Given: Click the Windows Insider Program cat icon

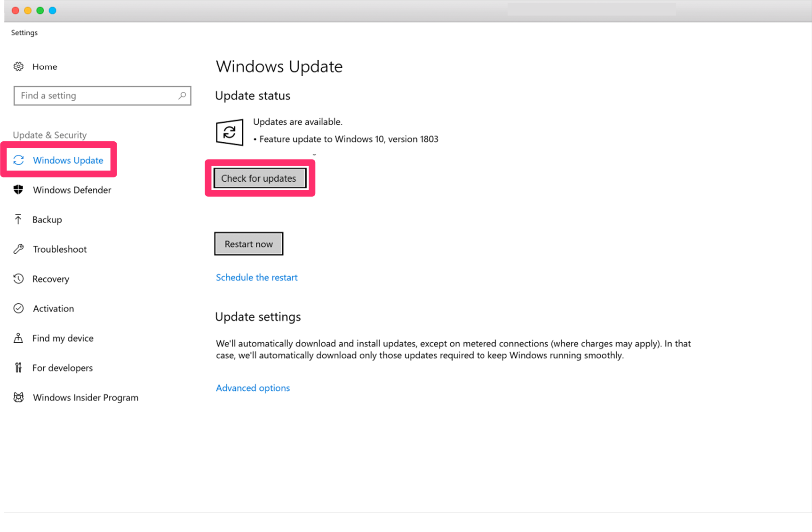Looking at the screenshot, I should click(18, 397).
